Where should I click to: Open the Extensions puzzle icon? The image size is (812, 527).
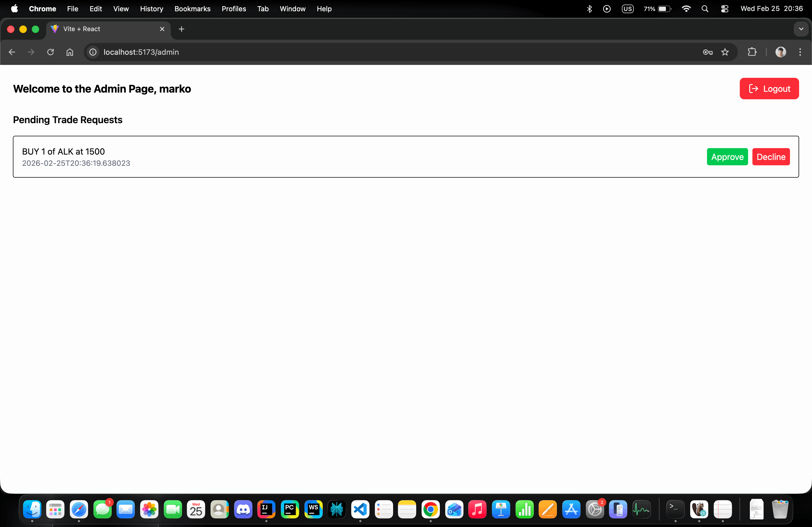[x=752, y=52]
